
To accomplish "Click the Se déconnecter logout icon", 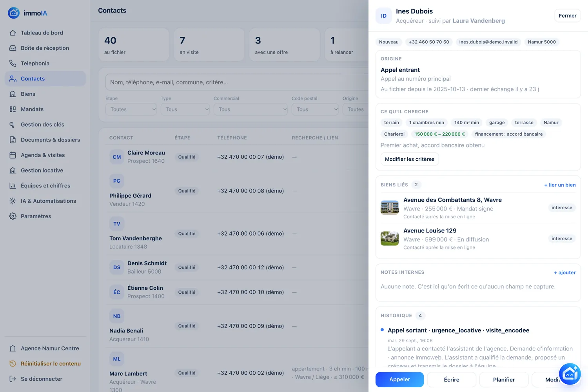I will (x=13, y=379).
